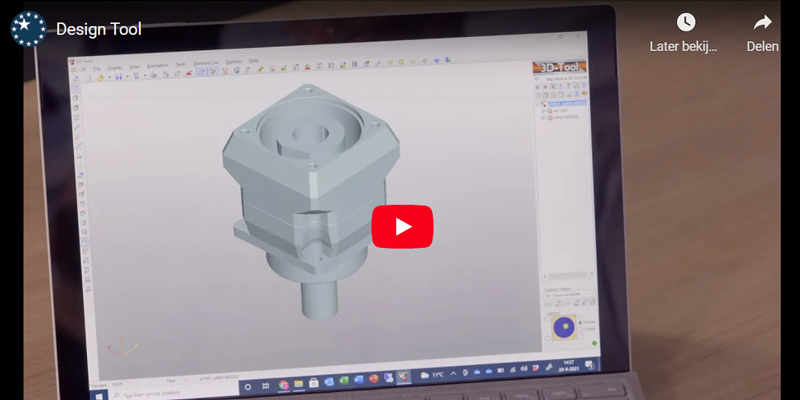Play the Design Tool video
This screenshot has width=800, height=400.
[x=402, y=226]
